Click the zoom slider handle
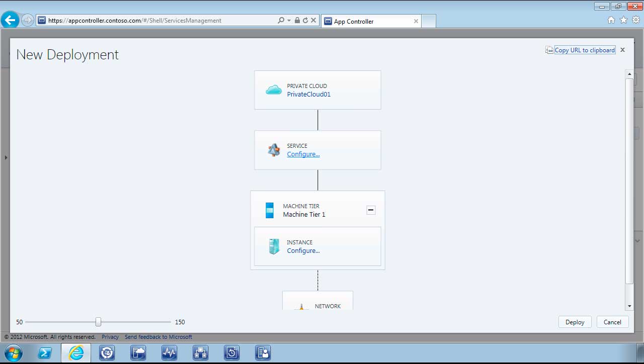Image resolution: width=644 pixels, height=364 pixels. click(98, 322)
